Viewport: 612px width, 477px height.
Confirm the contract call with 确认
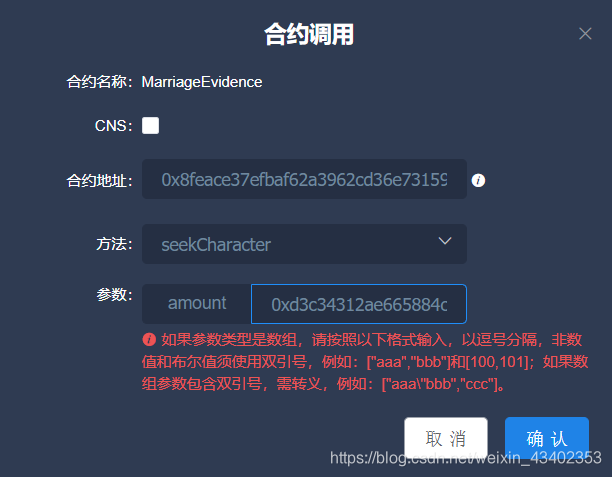(546, 438)
